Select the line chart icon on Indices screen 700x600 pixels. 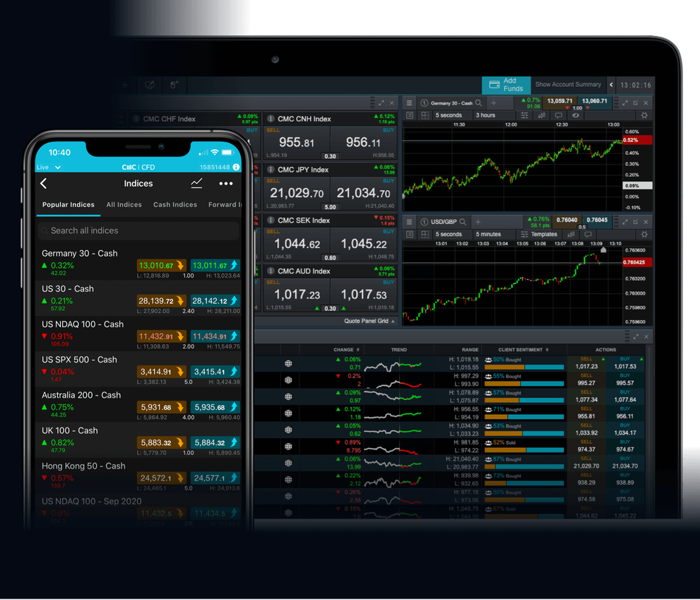(196, 183)
